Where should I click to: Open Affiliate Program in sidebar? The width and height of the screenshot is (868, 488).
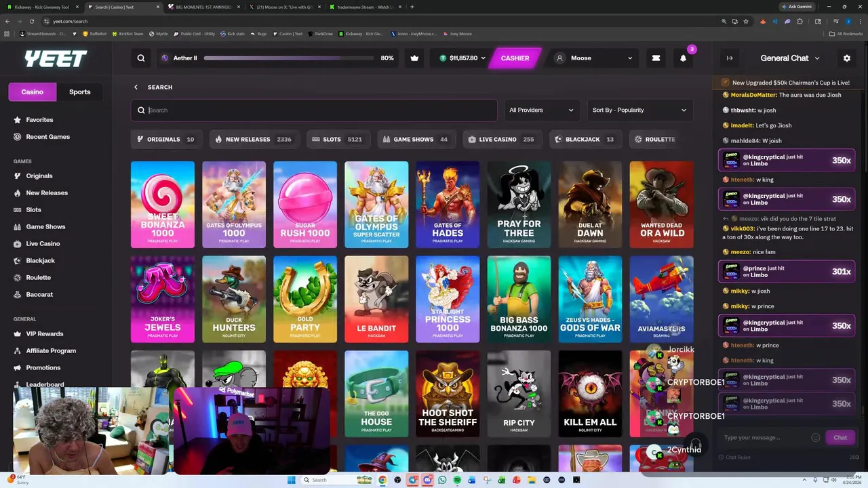[x=51, y=351]
